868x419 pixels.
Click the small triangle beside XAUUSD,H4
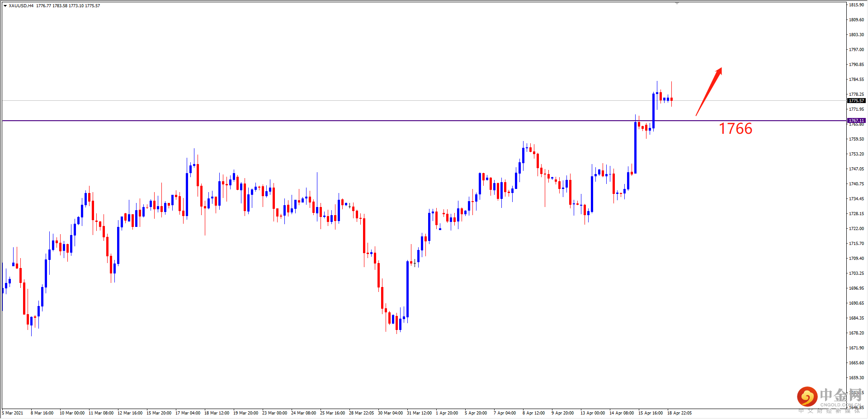coord(5,6)
